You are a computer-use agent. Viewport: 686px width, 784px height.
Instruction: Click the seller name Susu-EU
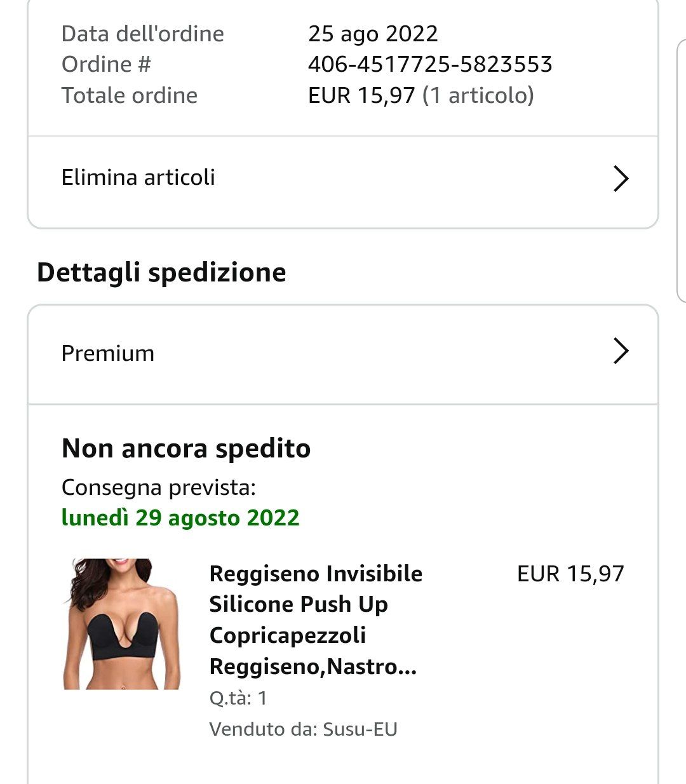(x=360, y=729)
